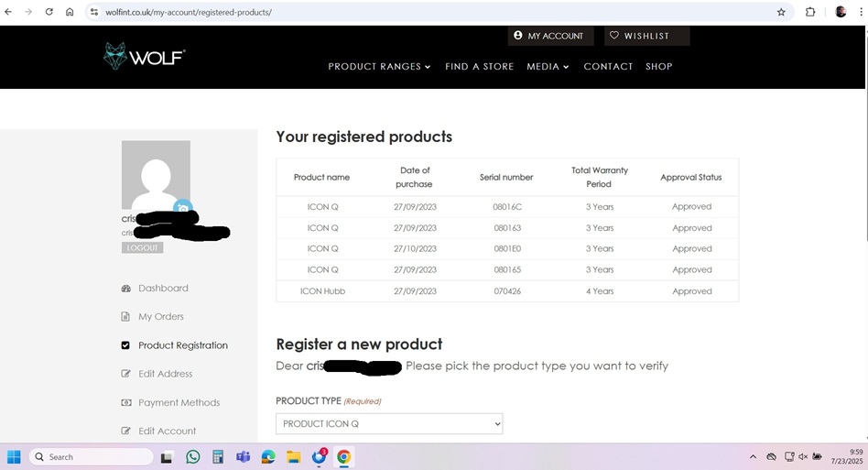Image resolution: width=868 pixels, height=470 pixels.
Task: Click the browser forward arrow
Action: pyautogui.click(x=28, y=12)
